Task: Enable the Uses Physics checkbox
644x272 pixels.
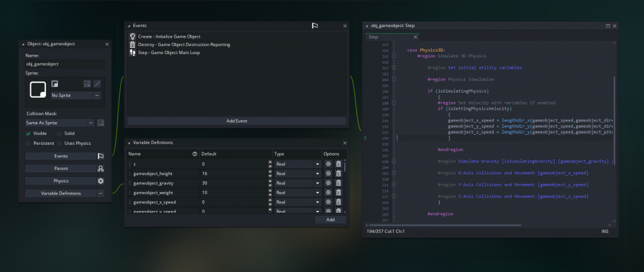Action: pos(59,144)
